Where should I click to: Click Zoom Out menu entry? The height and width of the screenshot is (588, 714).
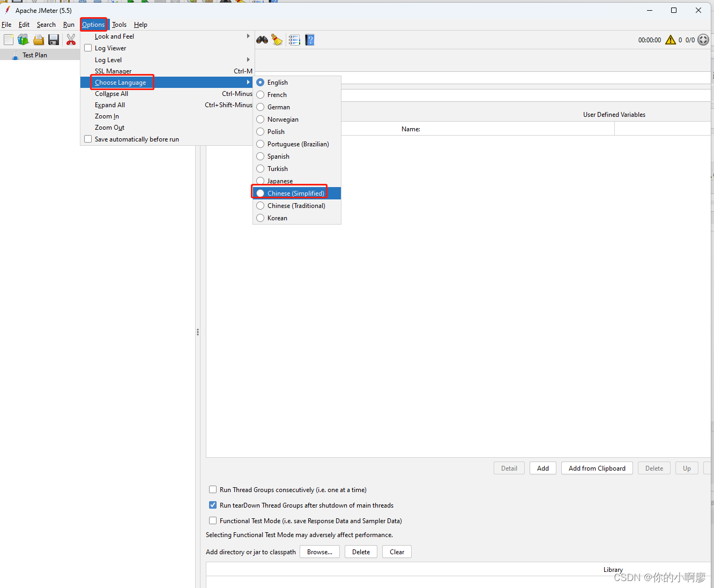pyautogui.click(x=167, y=128)
